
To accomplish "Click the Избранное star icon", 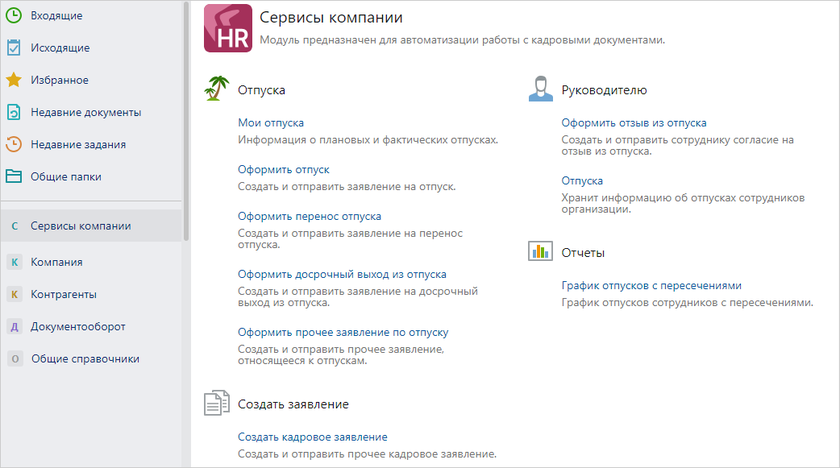I will (14, 79).
